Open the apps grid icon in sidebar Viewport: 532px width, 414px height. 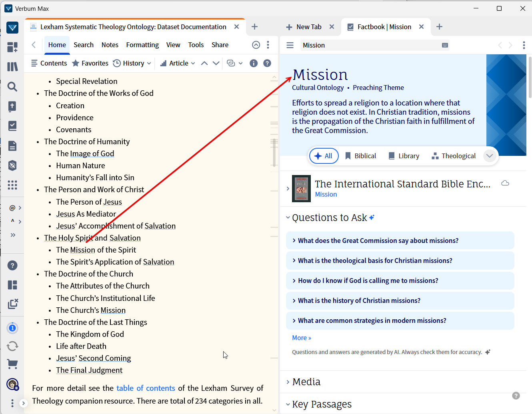coord(12,185)
